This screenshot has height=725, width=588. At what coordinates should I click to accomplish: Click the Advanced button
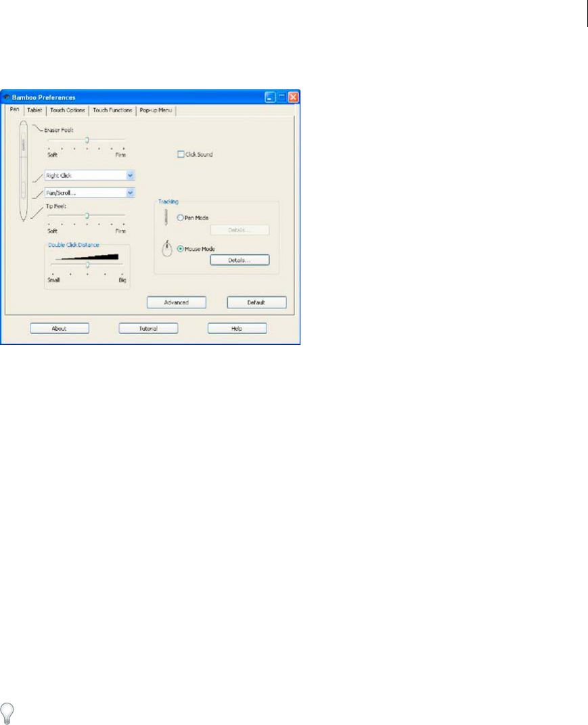point(176,302)
